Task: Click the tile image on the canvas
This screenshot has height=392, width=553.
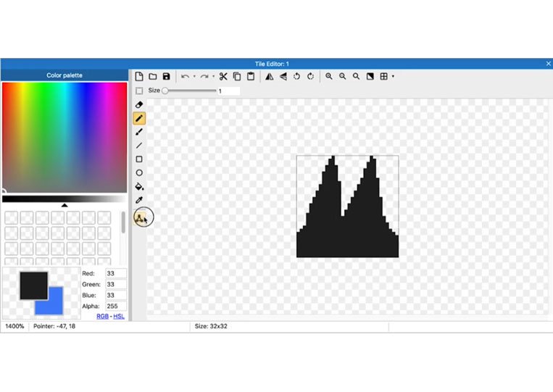Action: tap(348, 207)
